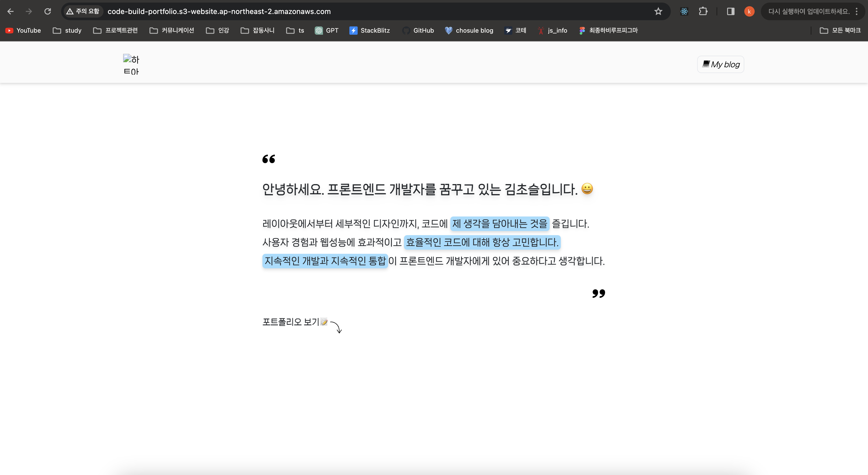The width and height of the screenshot is (868, 475).
Task: Open the extensions puzzle icon
Action: coord(703,11)
